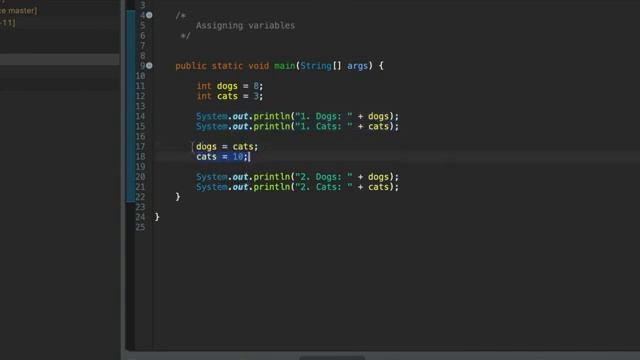
Task: Click the 'Assigning variables' comment text
Action: click(x=245, y=26)
